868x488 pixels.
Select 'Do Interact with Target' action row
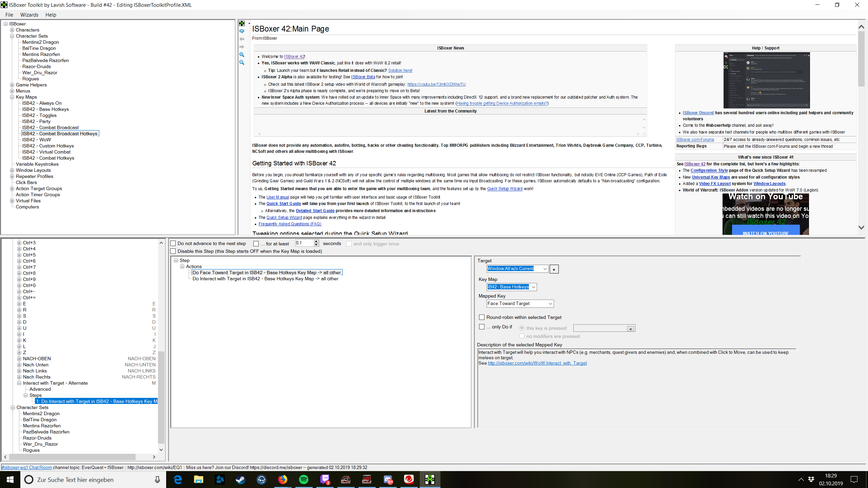click(x=265, y=279)
